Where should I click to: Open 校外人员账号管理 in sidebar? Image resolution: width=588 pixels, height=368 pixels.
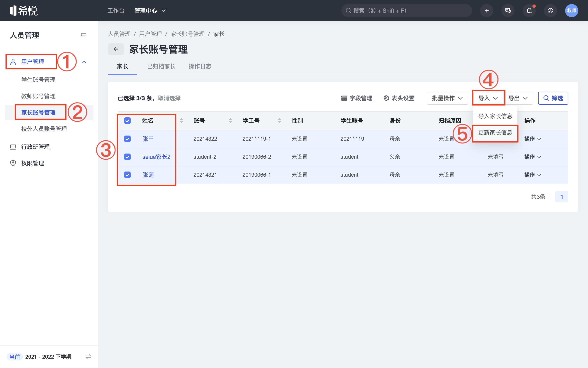[x=44, y=129]
